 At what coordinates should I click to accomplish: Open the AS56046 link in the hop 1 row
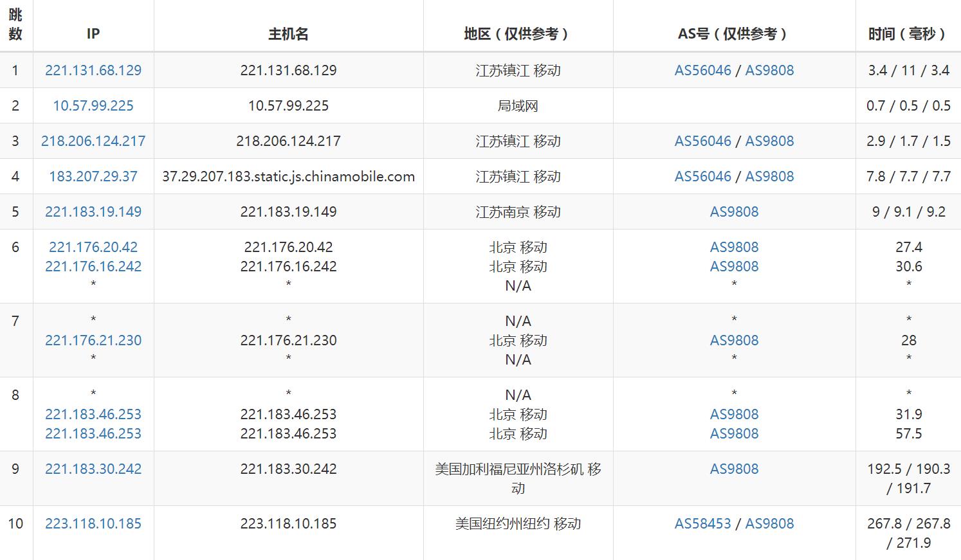(702, 70)
